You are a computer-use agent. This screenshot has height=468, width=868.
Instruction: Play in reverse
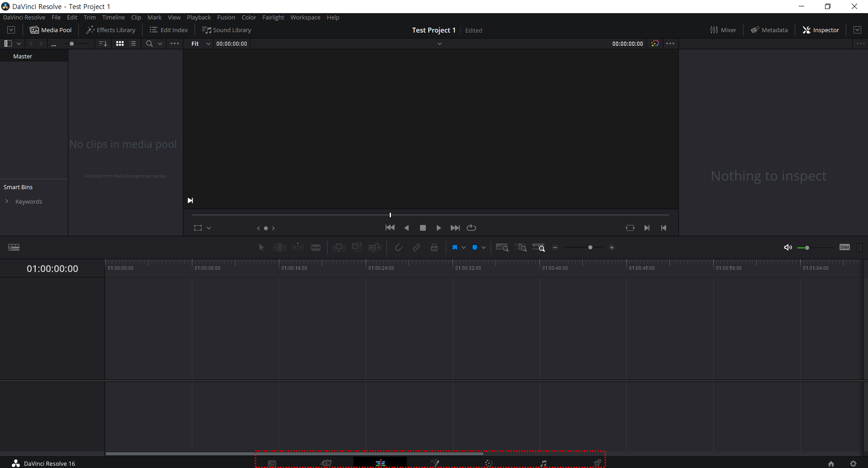[406, 228]
